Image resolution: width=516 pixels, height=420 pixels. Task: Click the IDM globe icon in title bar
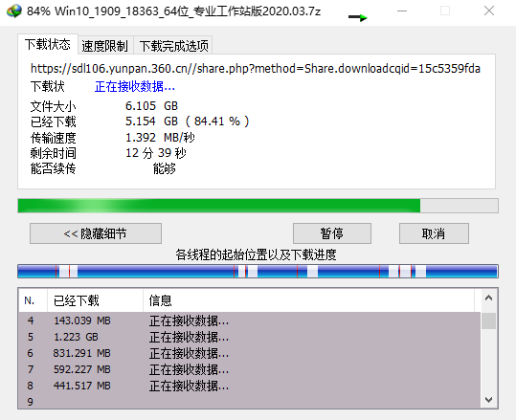tap(13, 11)
